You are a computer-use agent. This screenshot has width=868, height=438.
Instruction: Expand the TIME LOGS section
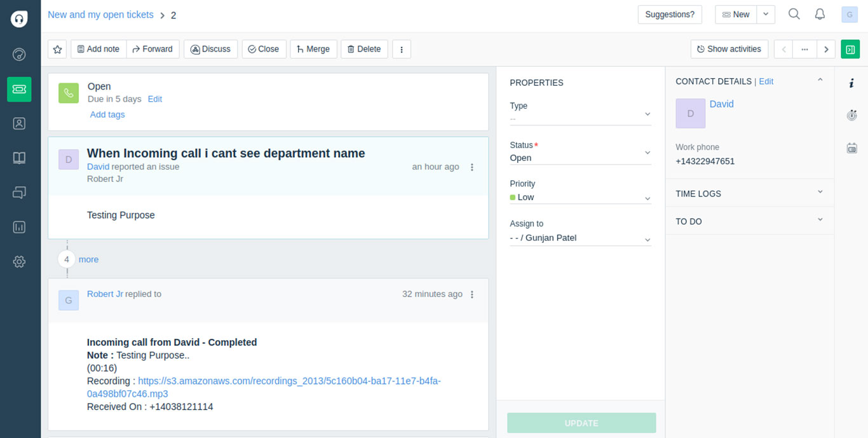tap(749, 193)
